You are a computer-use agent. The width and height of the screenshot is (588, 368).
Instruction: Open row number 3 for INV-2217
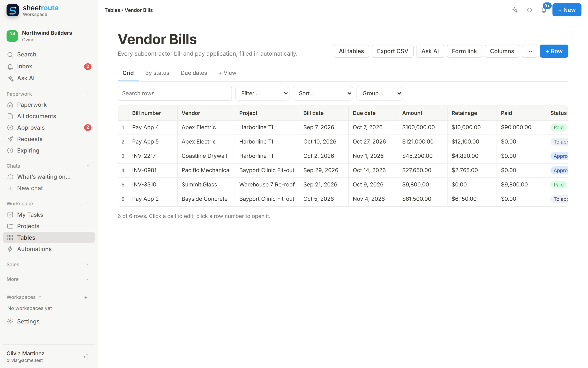point(123,156)
